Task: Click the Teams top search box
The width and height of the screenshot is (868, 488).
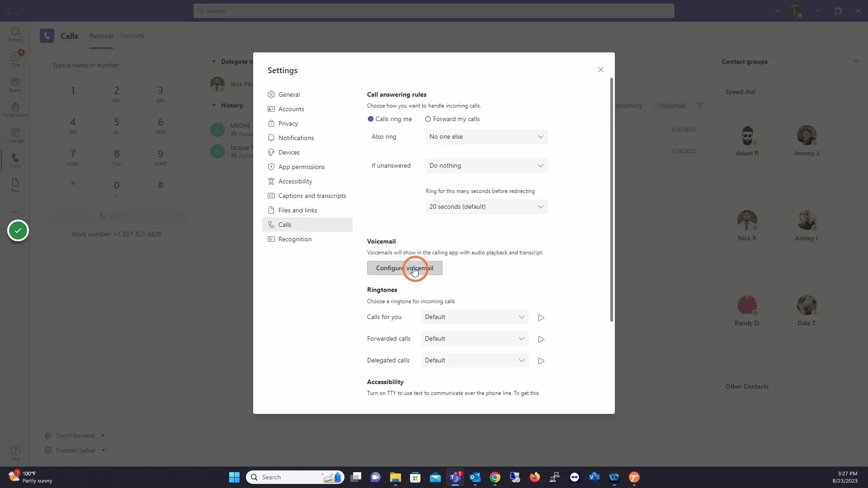Action: pyautogui.click(x=434, y=11)
